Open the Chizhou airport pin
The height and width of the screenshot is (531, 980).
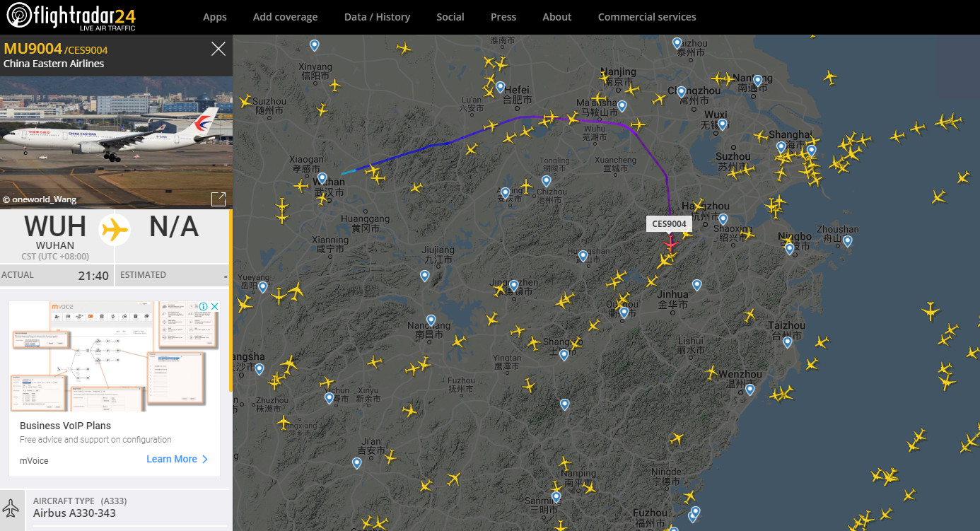[x=546, y=181]
